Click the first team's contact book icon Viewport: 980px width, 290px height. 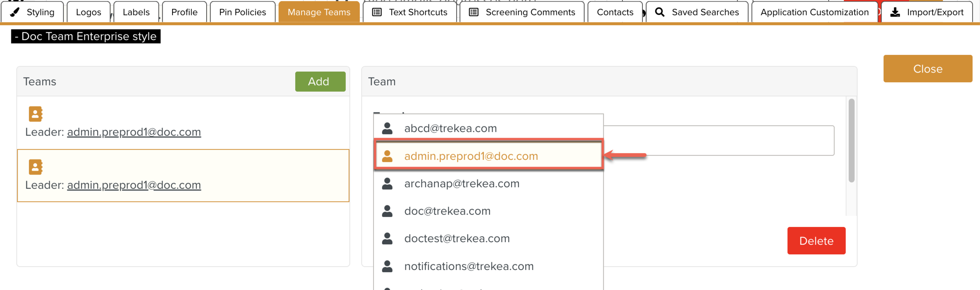pyautogui.click(x=36, y=114)
